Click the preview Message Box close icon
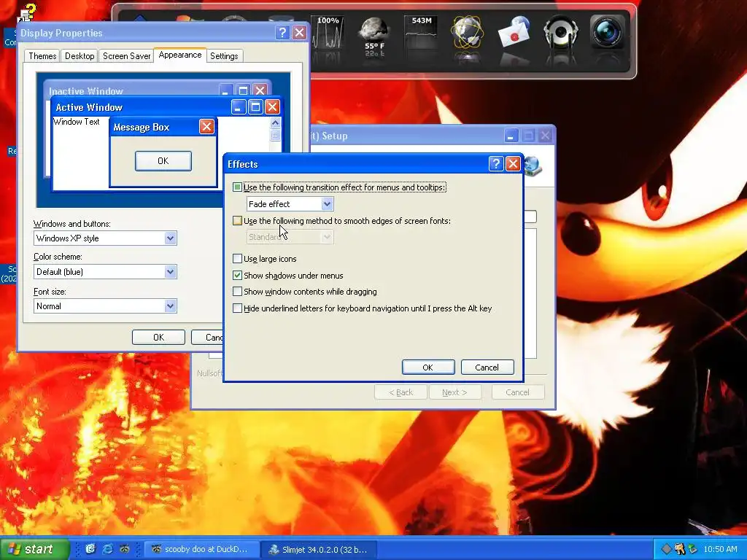Screen dimensions: 747x560 click(206, 127)
